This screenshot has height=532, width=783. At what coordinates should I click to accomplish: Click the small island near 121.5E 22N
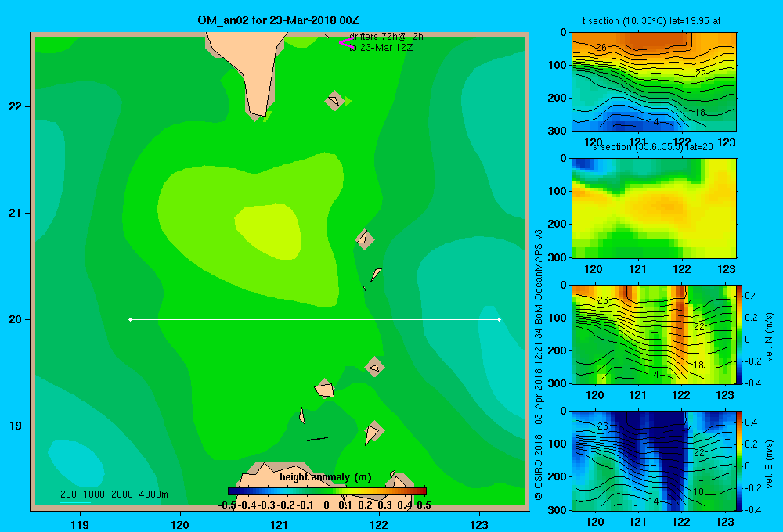pos(334,101)
